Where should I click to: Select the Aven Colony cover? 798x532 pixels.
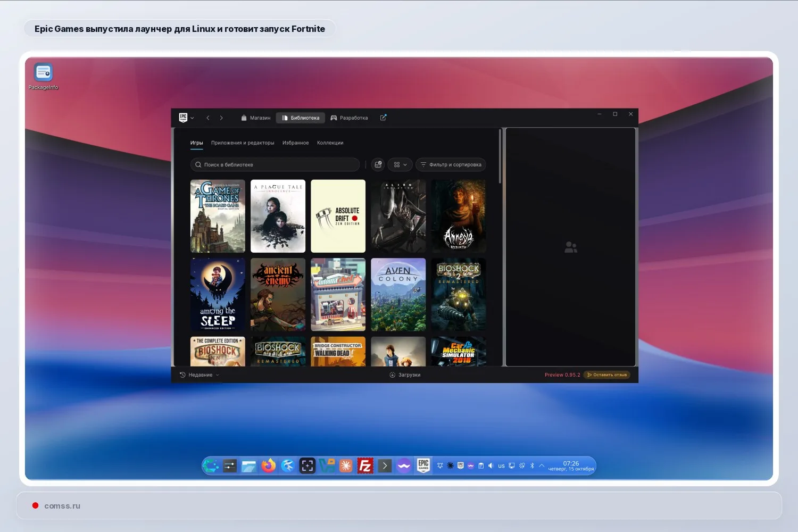[x=398, y=295]
